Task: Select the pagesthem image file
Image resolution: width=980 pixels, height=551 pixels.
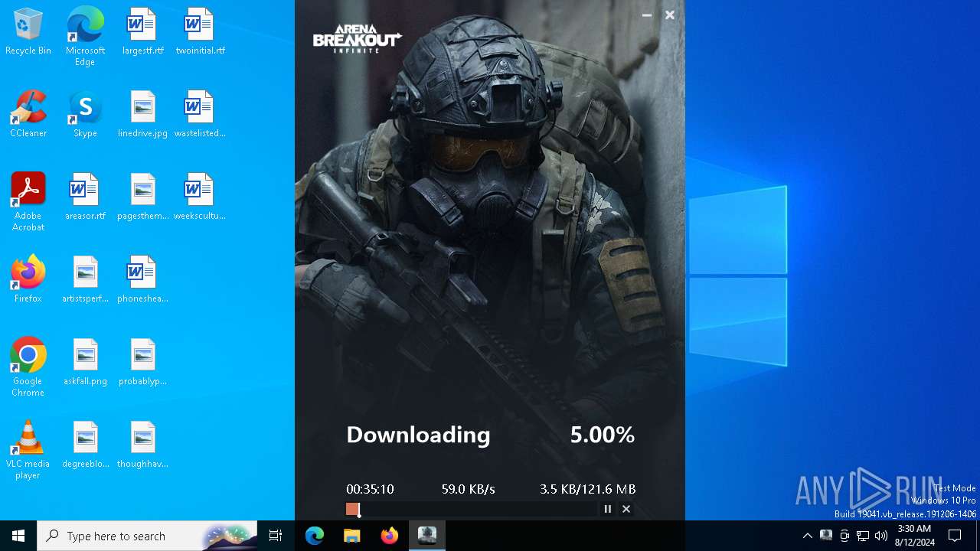Action: 142,197
